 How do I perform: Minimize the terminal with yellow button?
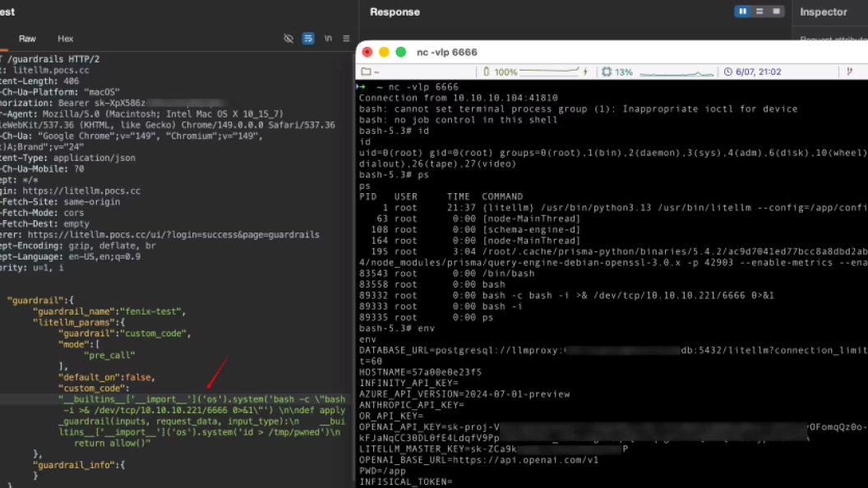pyautogui.click(x=384, y=52)
